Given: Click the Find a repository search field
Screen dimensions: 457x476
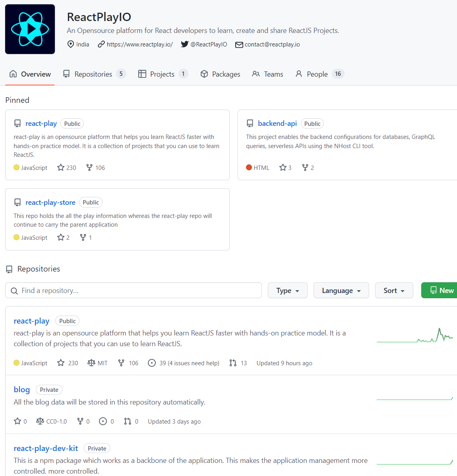Looking at the screenshot, I should click(x=133, y=290).
